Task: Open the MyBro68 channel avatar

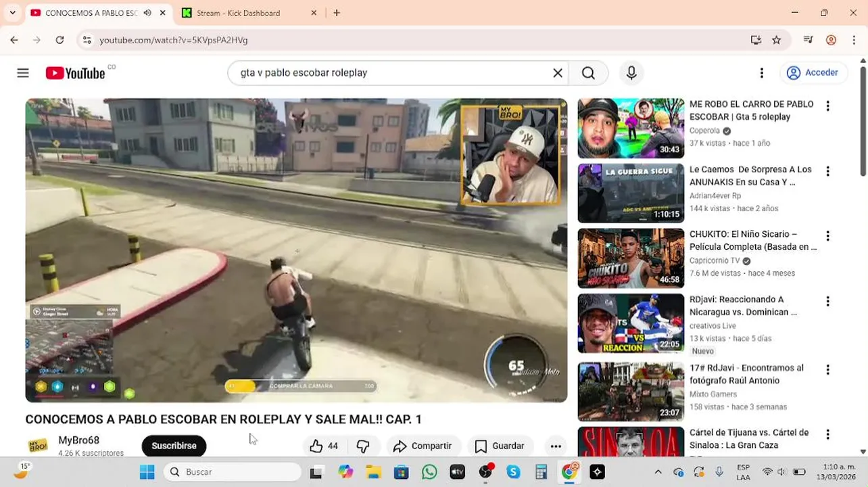Action: [x=38, y=446]
